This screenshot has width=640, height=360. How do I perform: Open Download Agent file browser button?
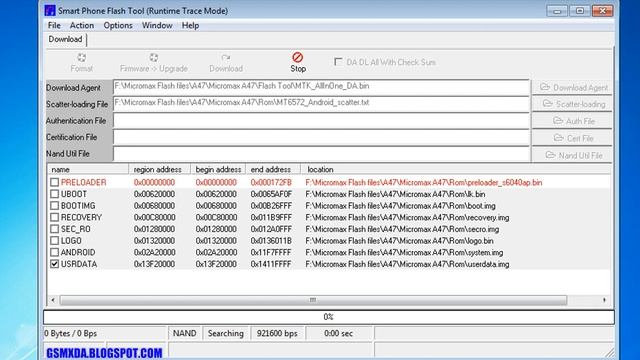pos(573,87)
